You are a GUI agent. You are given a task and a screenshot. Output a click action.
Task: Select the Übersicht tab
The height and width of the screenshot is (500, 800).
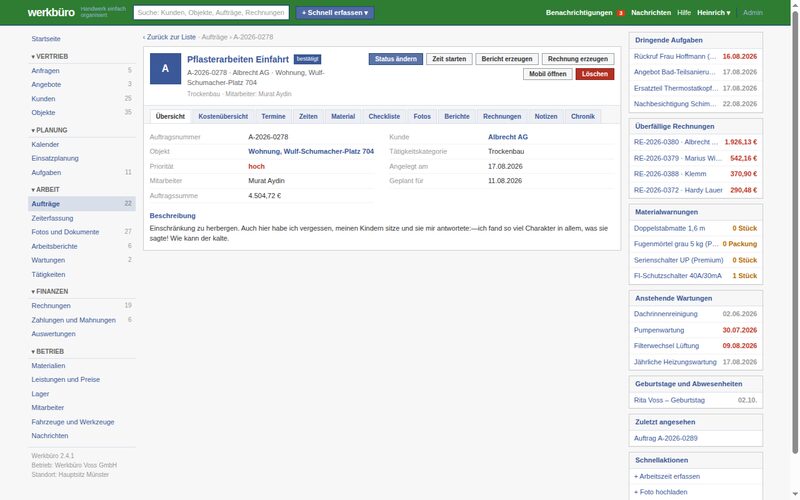[170, 116]
